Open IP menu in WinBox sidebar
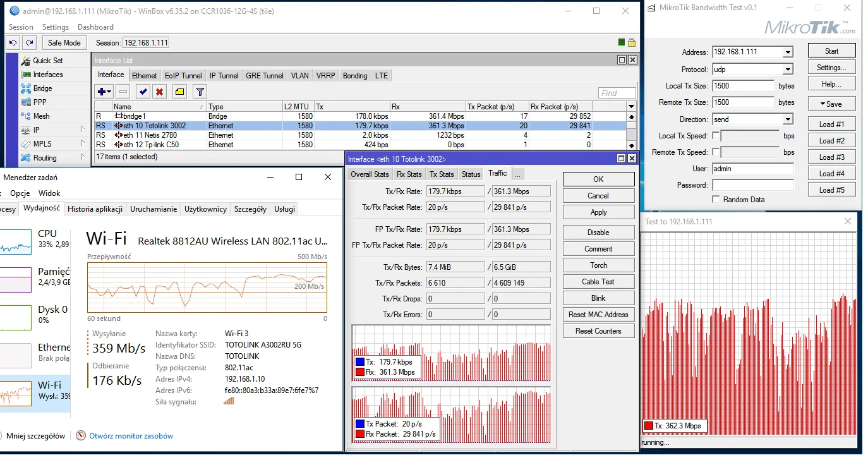The image size is (868, 460). pyautogui.click(x=37, y=130)
